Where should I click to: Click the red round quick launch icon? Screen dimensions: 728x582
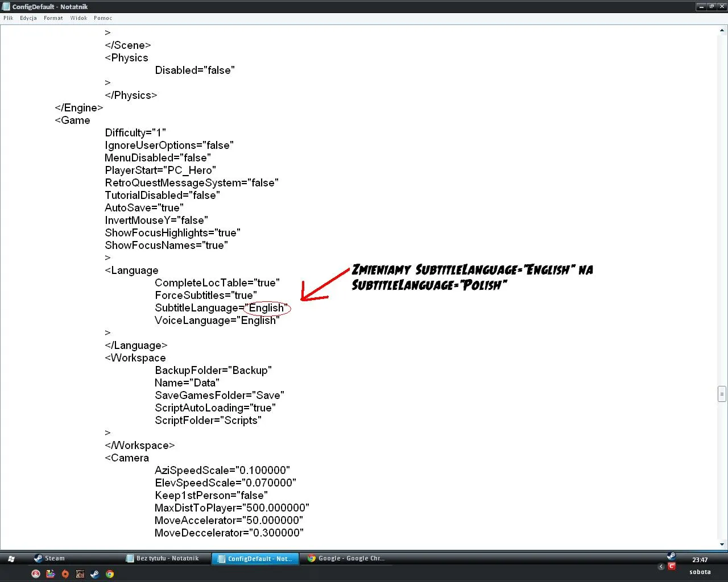(36, 574)
